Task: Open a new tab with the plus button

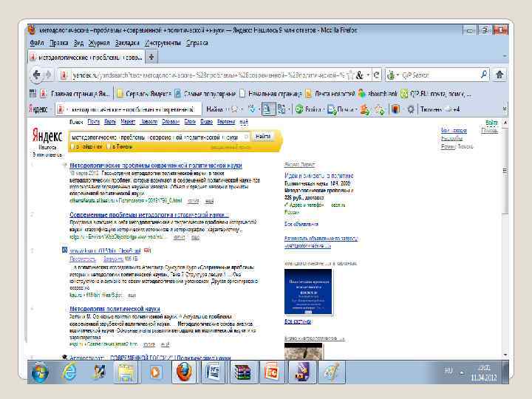Action: pyautogui.click(x=151, y=57)
